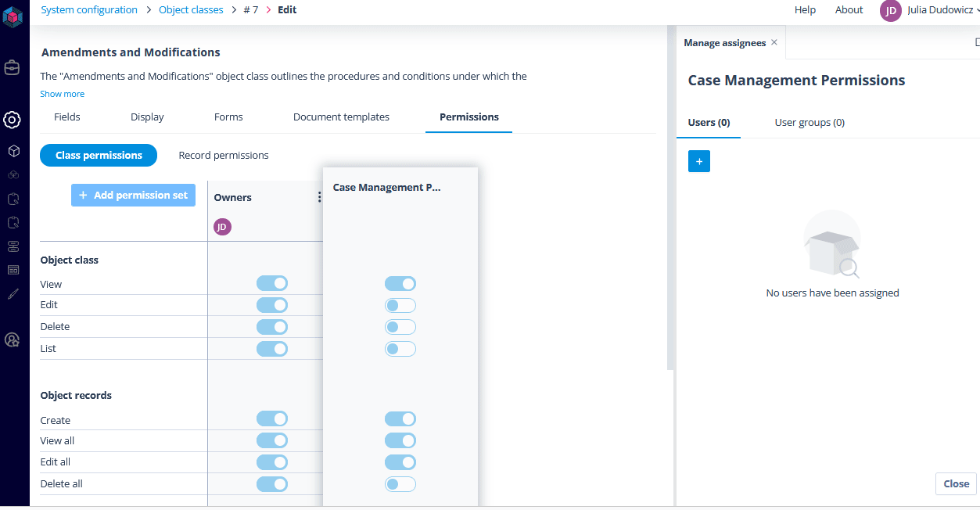Toggle Owners View all permission
This screenshot has height=510, width=980.
(x=272, y=440)
